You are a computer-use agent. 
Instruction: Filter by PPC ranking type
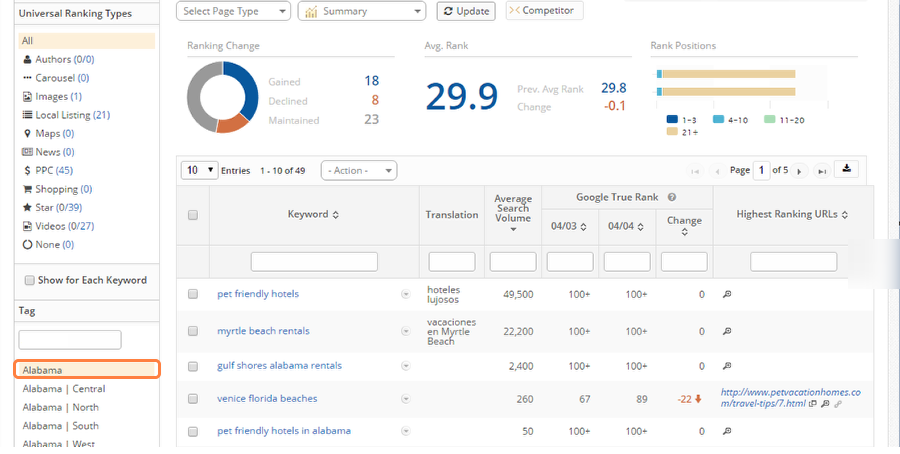(x=48, y=170)
